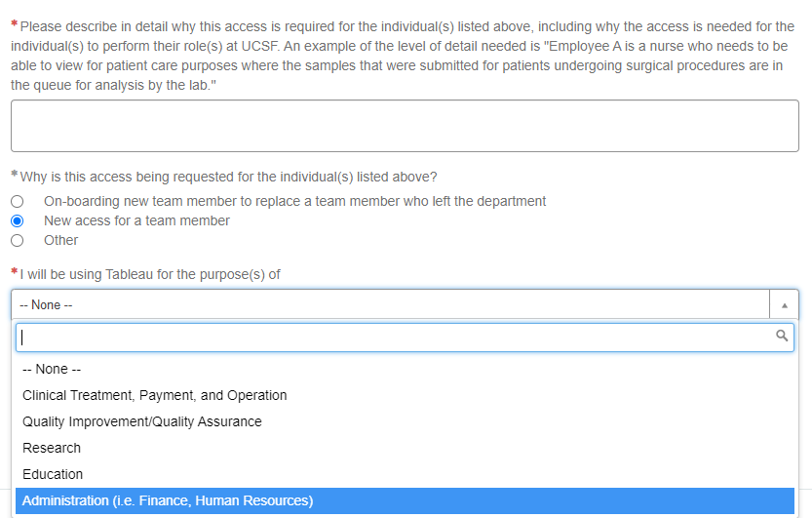812x518 pixels.
Task: Choose the New access for team member radio
Action: [x=17, y=220]
